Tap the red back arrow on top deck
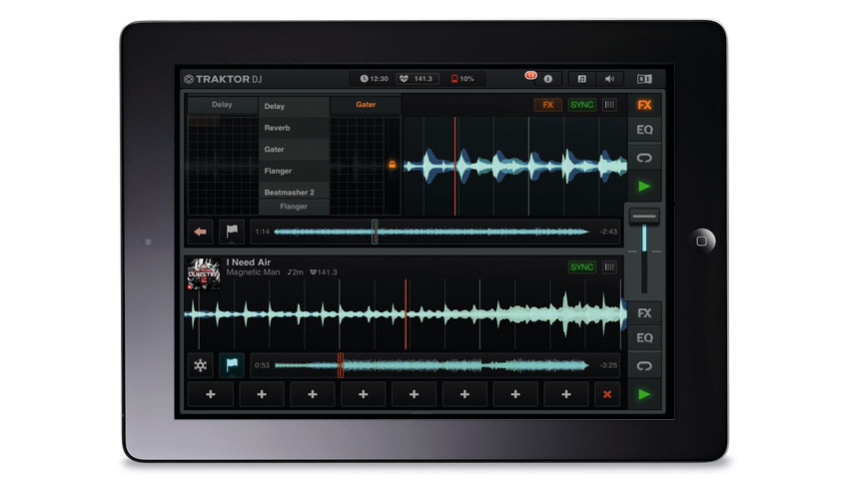The image size is (849, 504). (201, 232)
